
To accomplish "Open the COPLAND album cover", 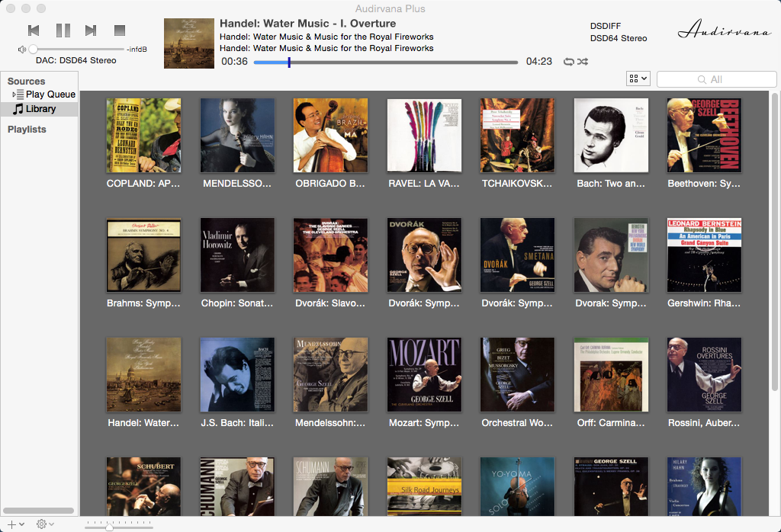I will coord(143,136).
